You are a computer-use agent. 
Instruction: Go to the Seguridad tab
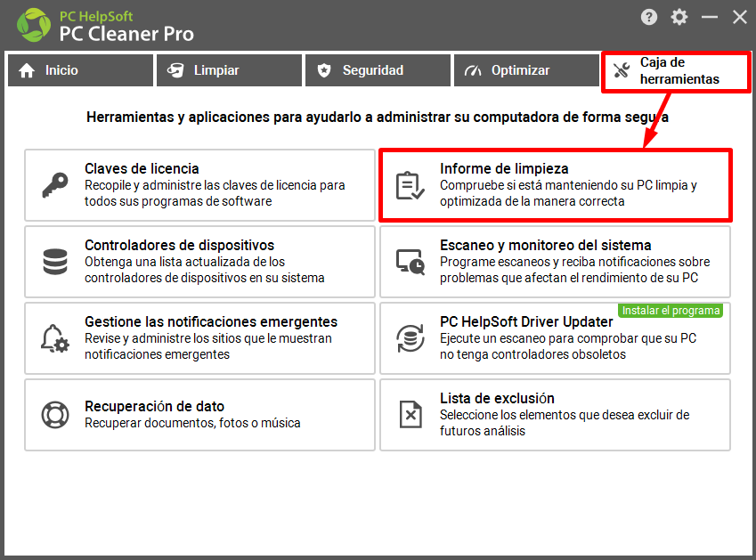pyautogui.click(x=378, y=70)
